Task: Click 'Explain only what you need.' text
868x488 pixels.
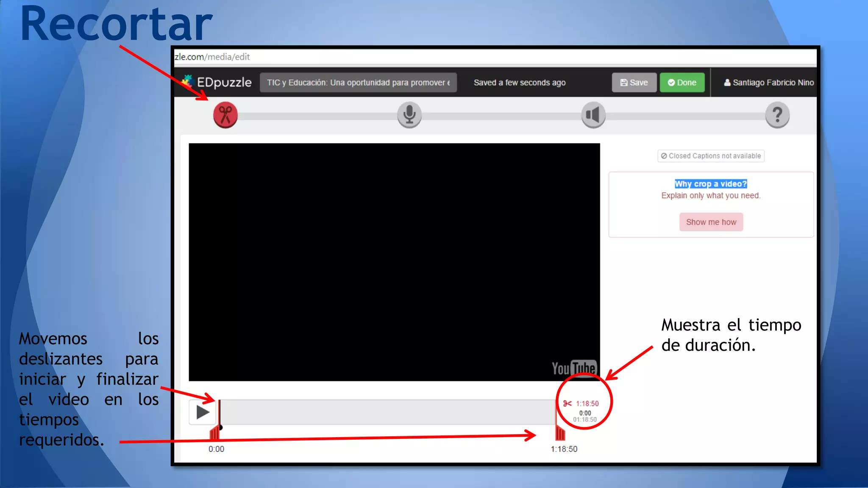Action: 711,195
